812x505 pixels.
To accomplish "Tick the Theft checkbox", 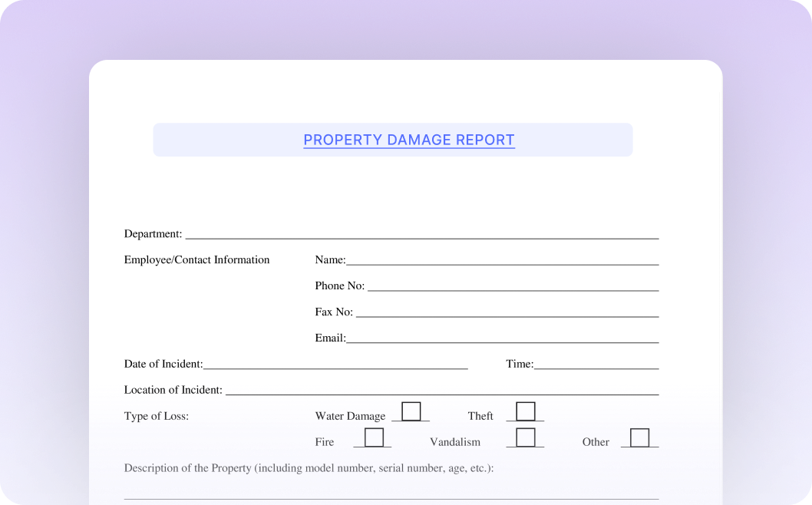I will tap(526, 411).
